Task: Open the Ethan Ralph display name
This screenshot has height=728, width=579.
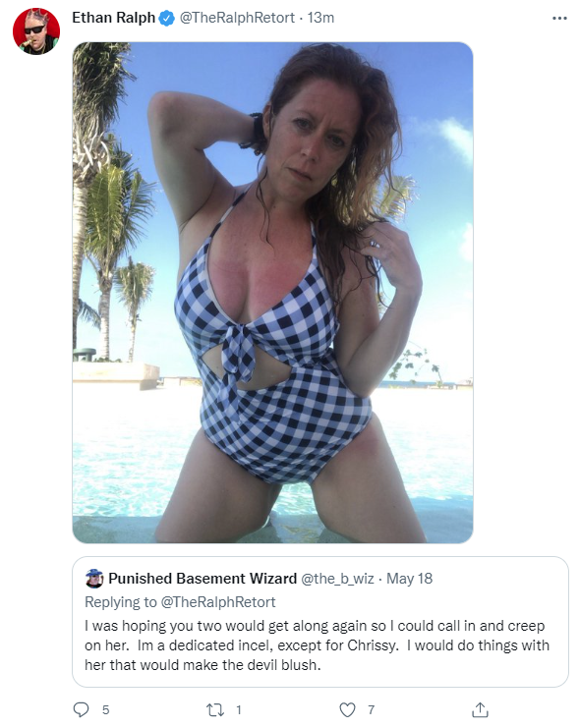Action: click(113, 18)
